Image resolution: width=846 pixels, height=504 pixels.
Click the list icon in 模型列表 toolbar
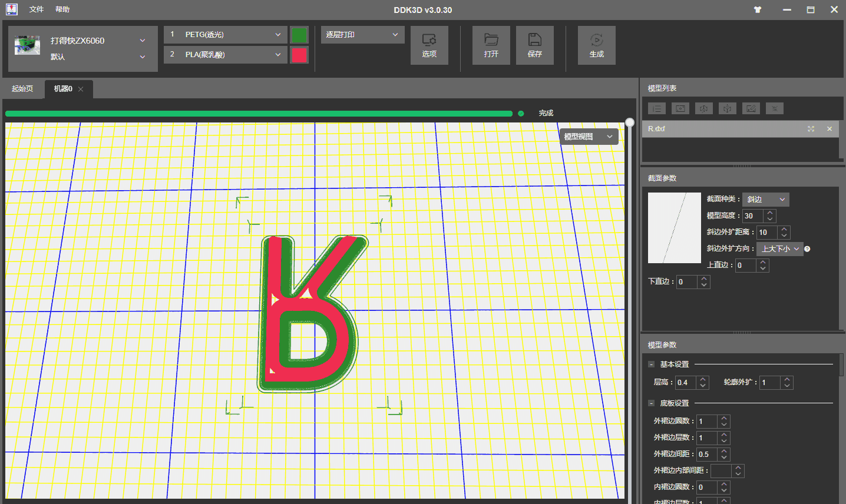pyautogui.click(x=656, y=108)
